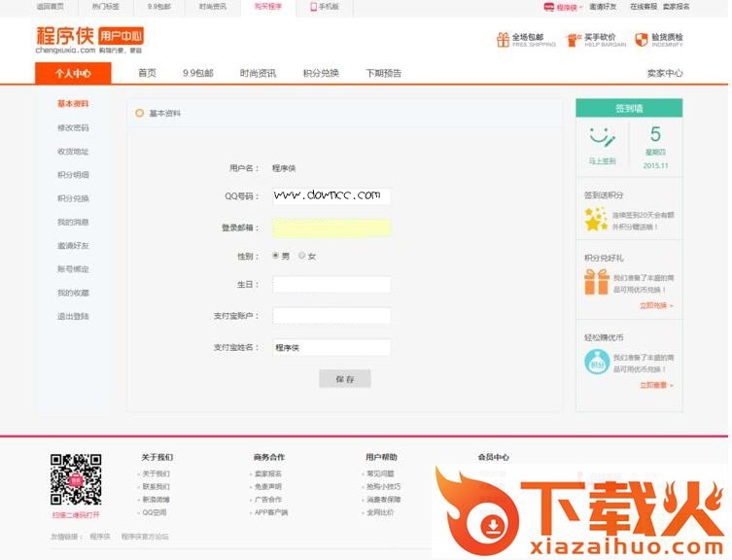Click the 验货质检 shield icon
Image resolution: width=732 pixels, height=560 pixels.
642,40
